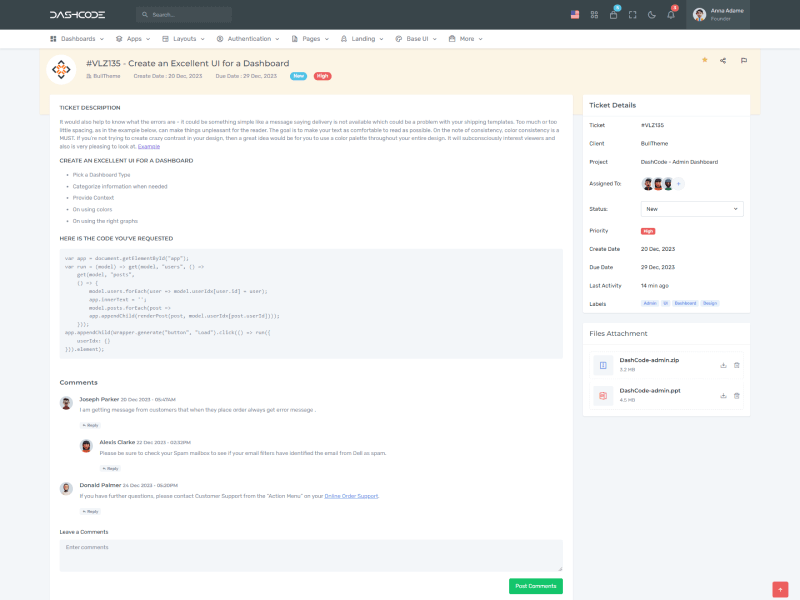Click the Post Comments button
The height and width of the screenshot is (600, 800).
[x=535, y=585]
